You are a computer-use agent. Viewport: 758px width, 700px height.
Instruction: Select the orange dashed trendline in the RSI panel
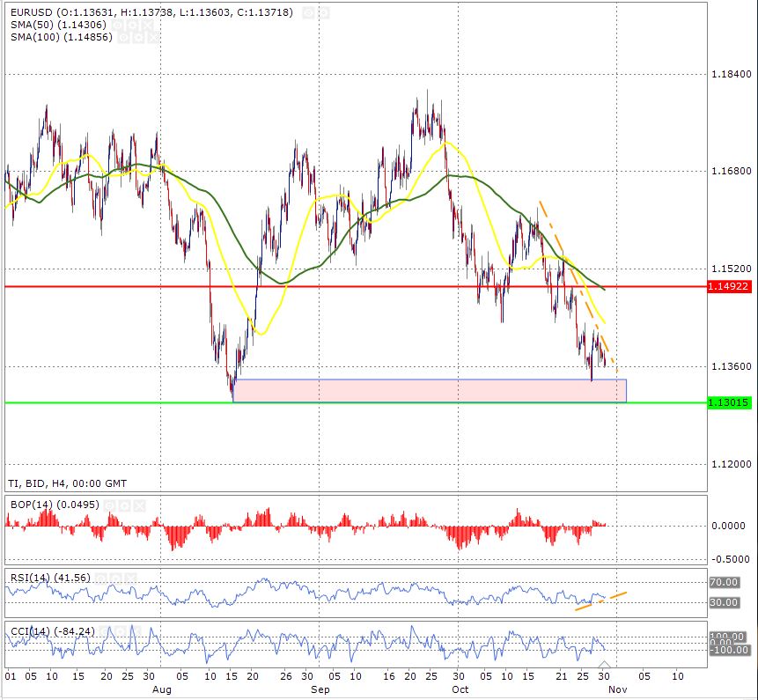(x=600, y=601)
